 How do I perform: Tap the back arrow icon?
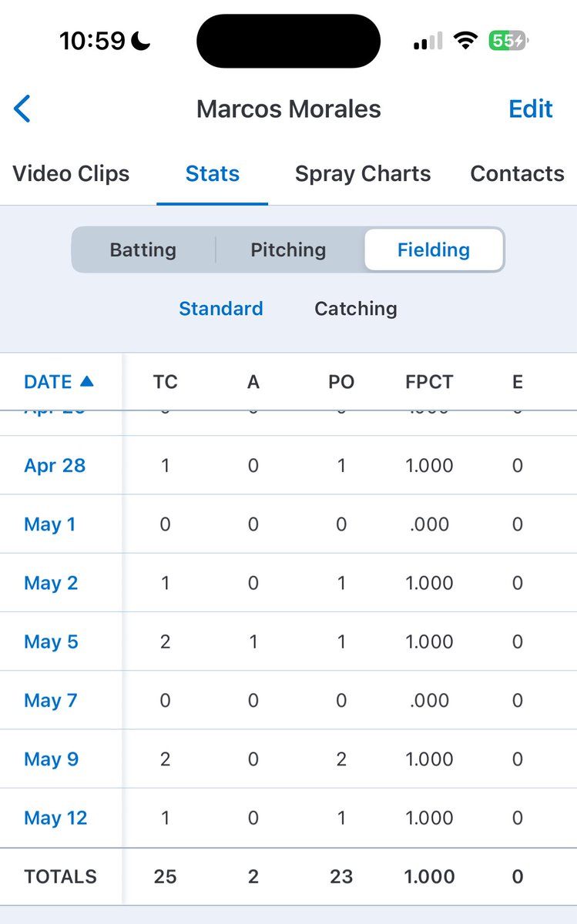point(22,109)
